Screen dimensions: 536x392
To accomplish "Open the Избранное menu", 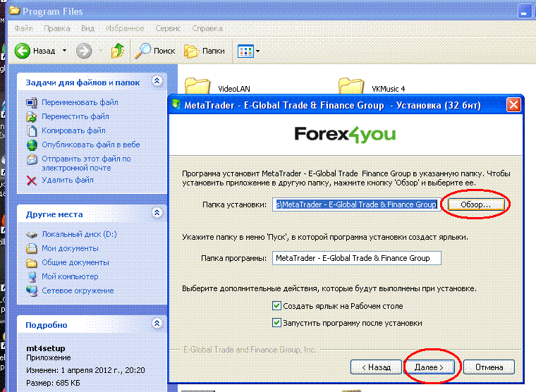I will [x=125, y=28].
